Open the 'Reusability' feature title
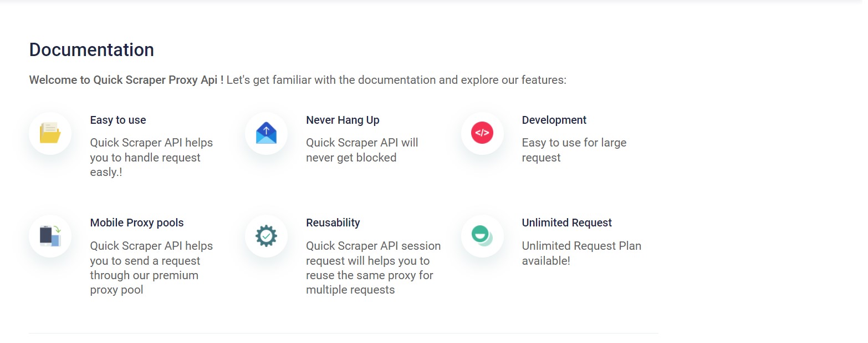This screenshot has height=343, width=868. 333,223
